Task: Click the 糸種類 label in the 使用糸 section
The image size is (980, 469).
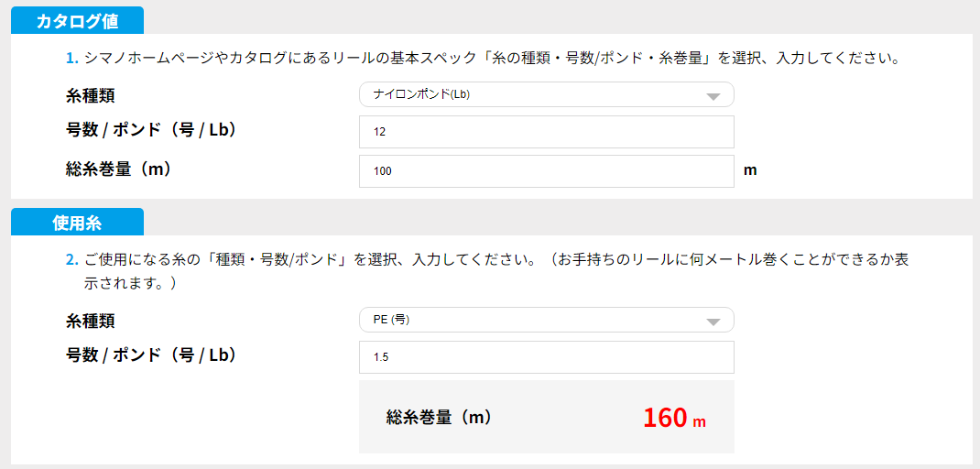Action: [91, 321]
